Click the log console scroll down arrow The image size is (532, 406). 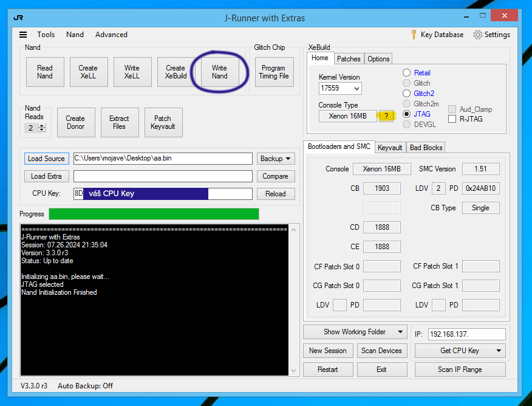294,371
